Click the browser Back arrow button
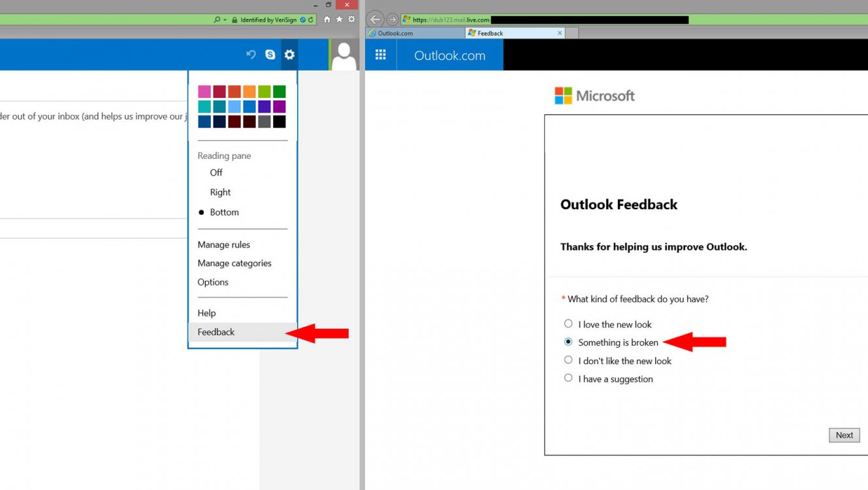 click(x=375, y=20)
